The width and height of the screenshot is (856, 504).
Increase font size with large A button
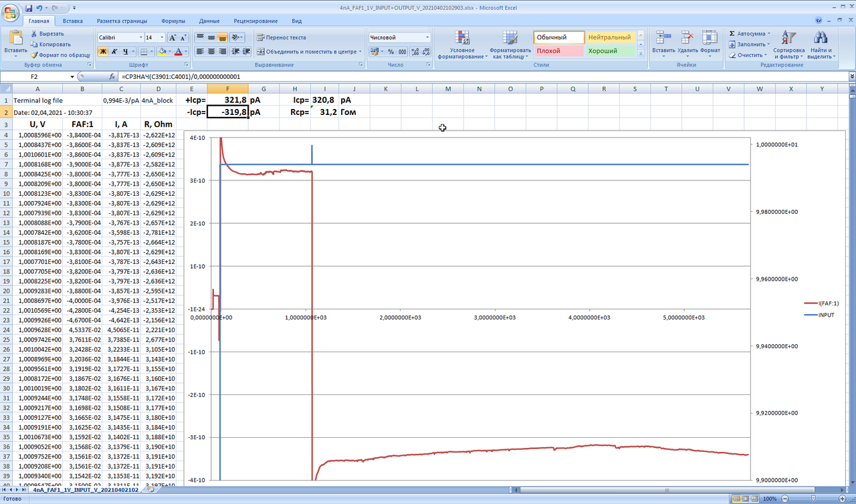pyautogui.click(x=173, y=37)
